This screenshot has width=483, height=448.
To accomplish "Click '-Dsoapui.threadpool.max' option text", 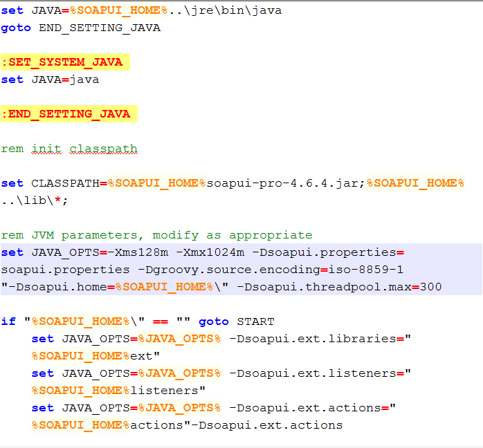I will pyautogui.click(x=324, y=287).
